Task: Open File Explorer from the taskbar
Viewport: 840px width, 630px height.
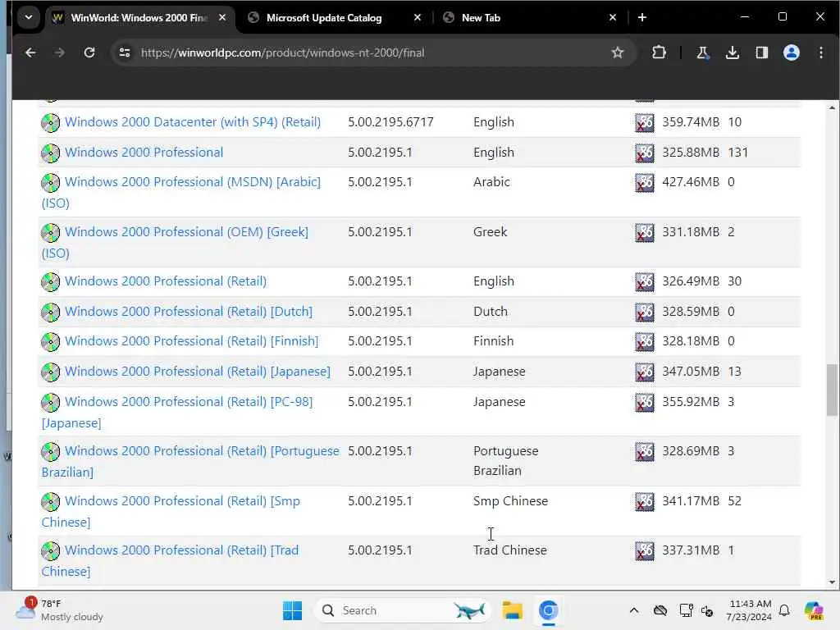Action: [512, 610]
